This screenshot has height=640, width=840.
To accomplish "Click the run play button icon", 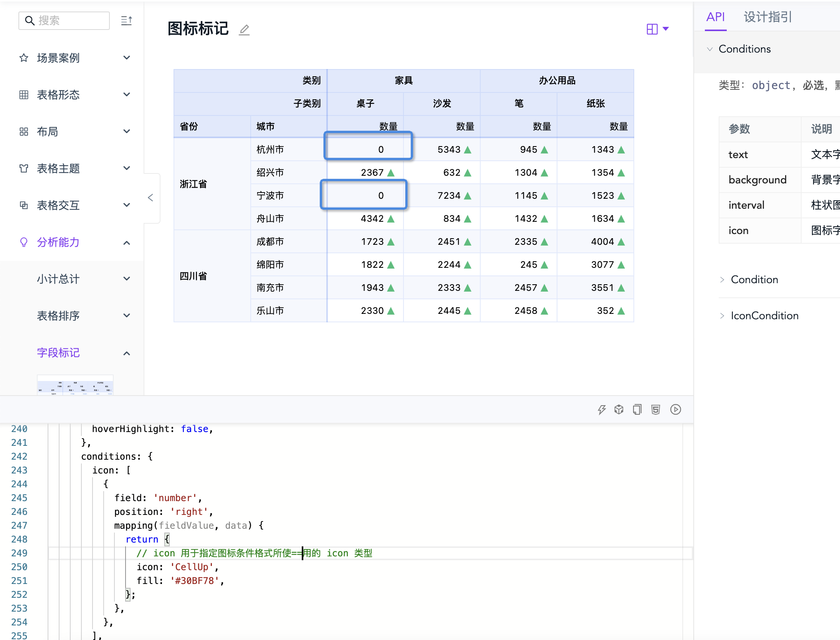I will click(676, 409).
